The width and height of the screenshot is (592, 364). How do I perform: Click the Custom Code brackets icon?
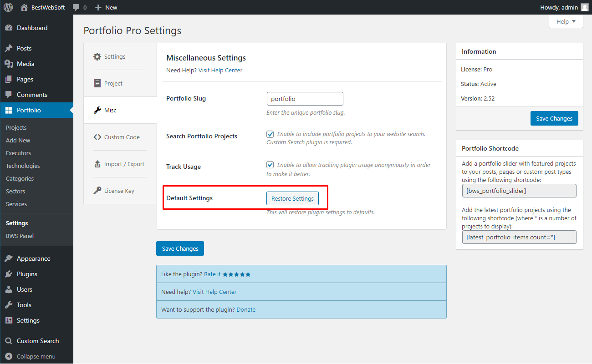[97, 137]
